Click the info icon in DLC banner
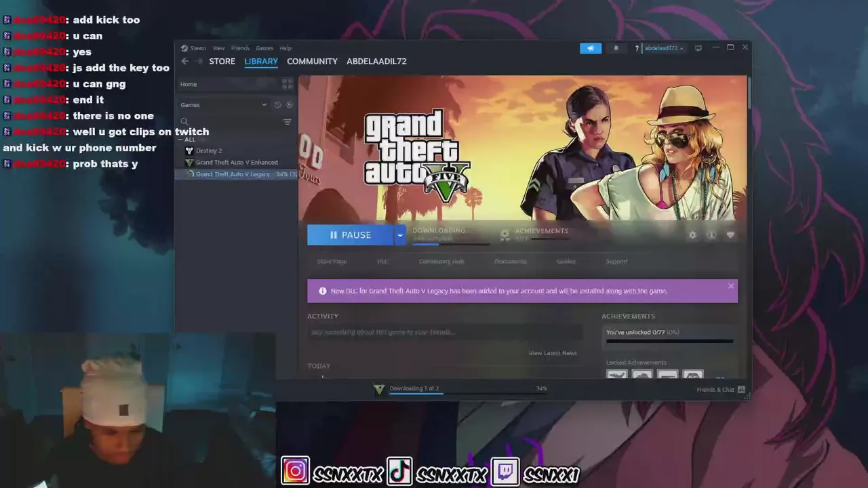Image resolution: width=868 pixels, height=488 pixels. [x=323, y=291]
